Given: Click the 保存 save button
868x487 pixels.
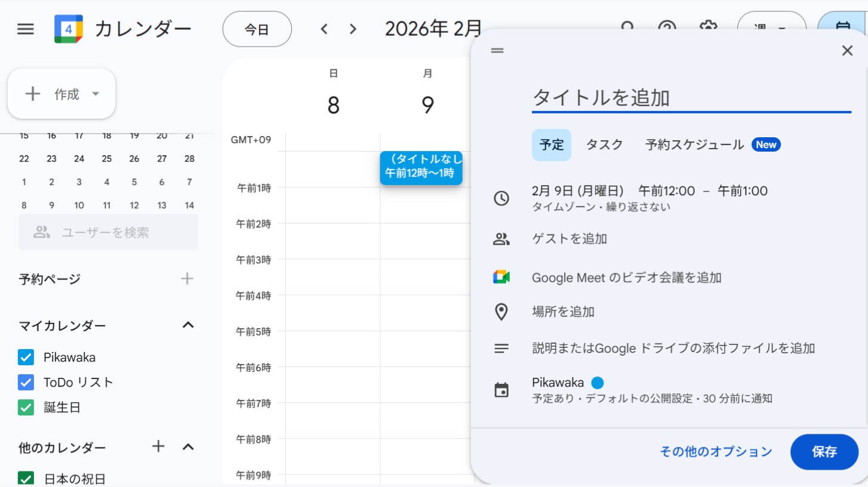Looking at the screenshot, I should tap(824, 452).
